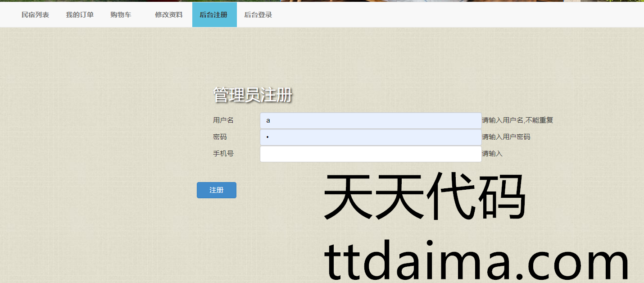Open the 民宿列表 navigation tab
644x283 pixels.
coord(35,15)
